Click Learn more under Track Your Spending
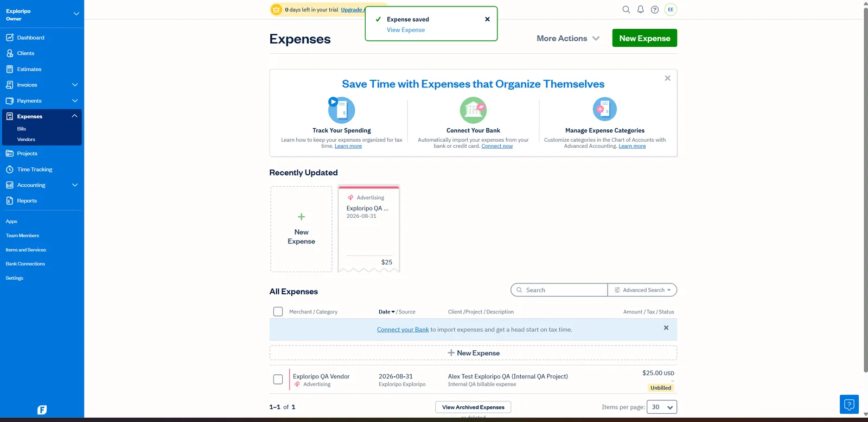Viewport: 868px width, 422px height. (348, 146)
